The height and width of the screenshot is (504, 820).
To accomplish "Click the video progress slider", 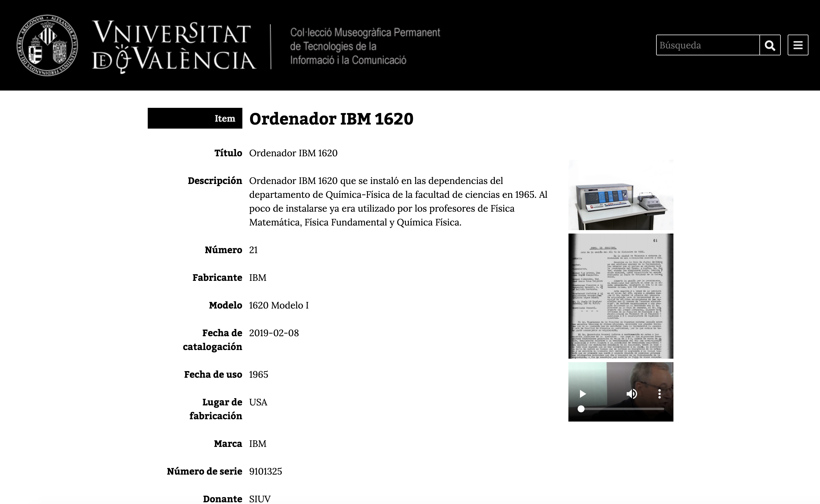I will 621,409.
